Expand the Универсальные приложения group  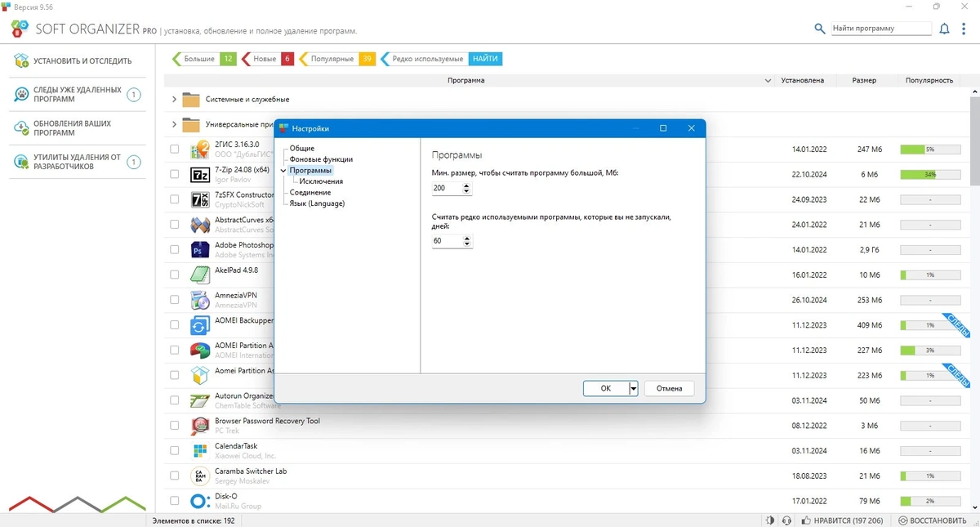[x=174, y=125]
